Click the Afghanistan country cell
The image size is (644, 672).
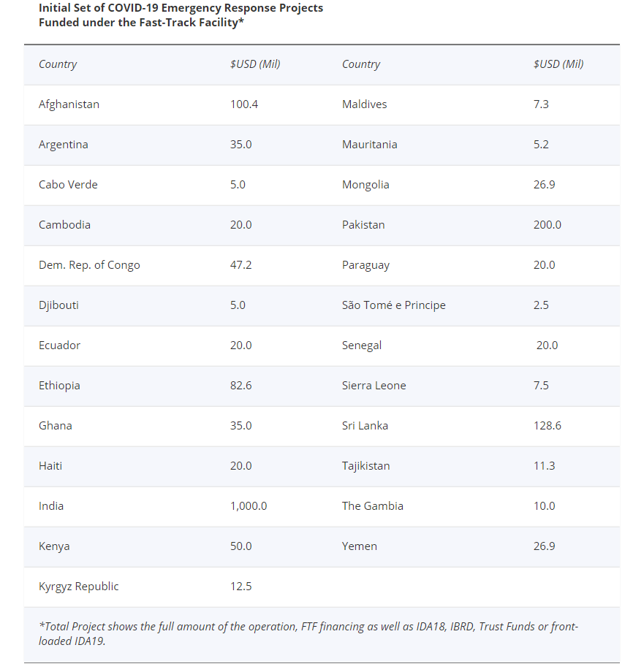[69, 104]
